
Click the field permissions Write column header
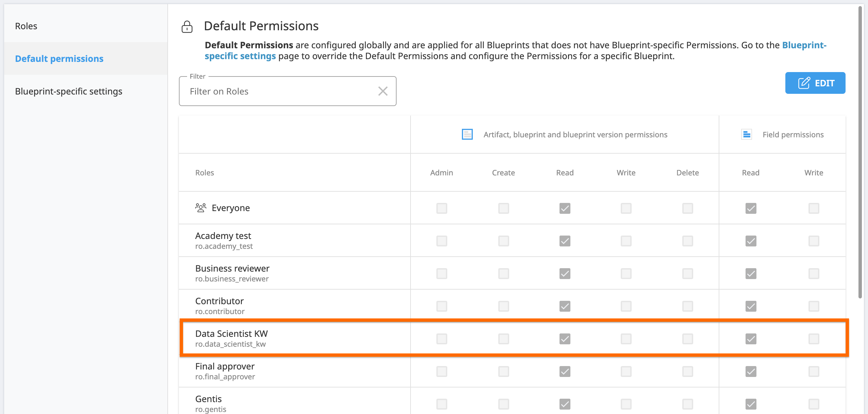814,173
